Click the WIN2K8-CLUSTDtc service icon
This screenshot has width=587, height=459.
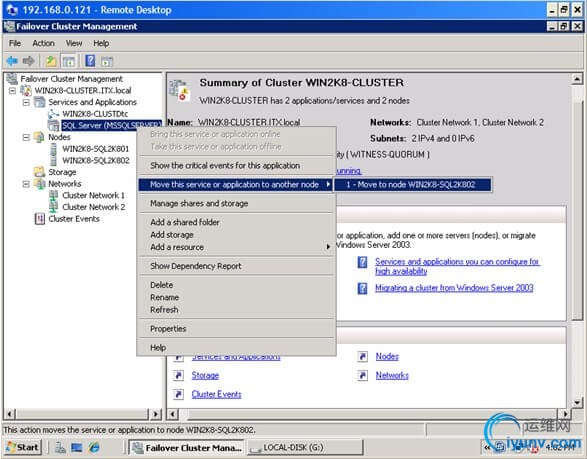(54, 113)
